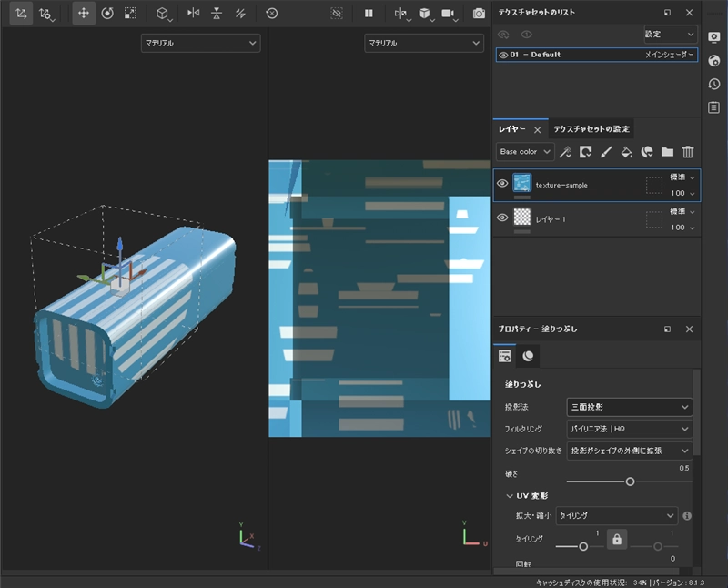Open the 3D viewport マテリアル dropdown

coord(200,43)
